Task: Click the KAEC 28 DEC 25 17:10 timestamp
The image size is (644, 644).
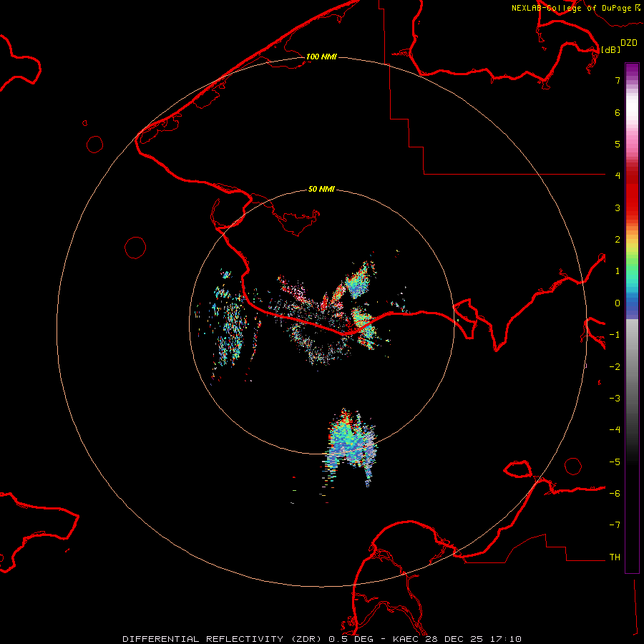Action: coord(457,639)
